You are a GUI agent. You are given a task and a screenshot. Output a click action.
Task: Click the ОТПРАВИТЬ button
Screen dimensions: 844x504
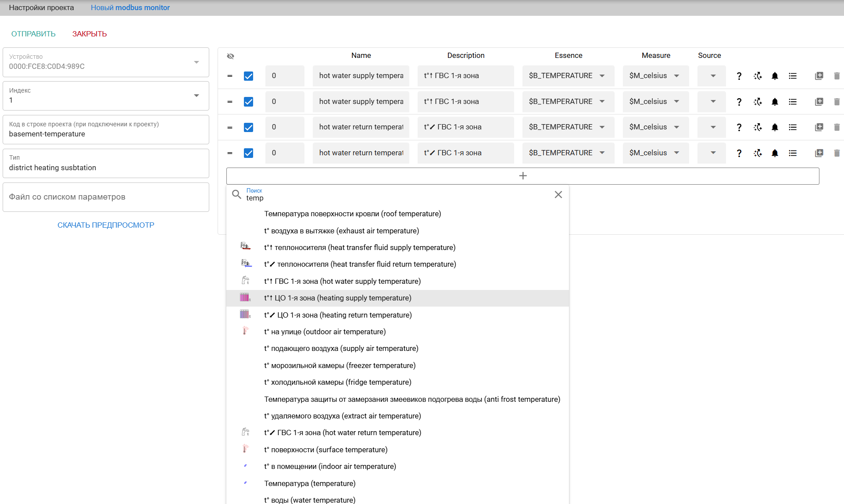[33, 34]
